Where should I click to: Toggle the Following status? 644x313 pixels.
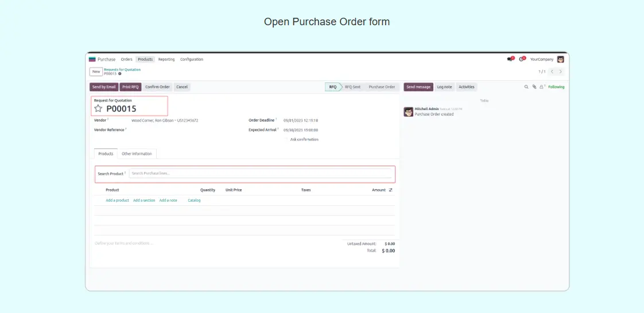[x=556, y=87]
